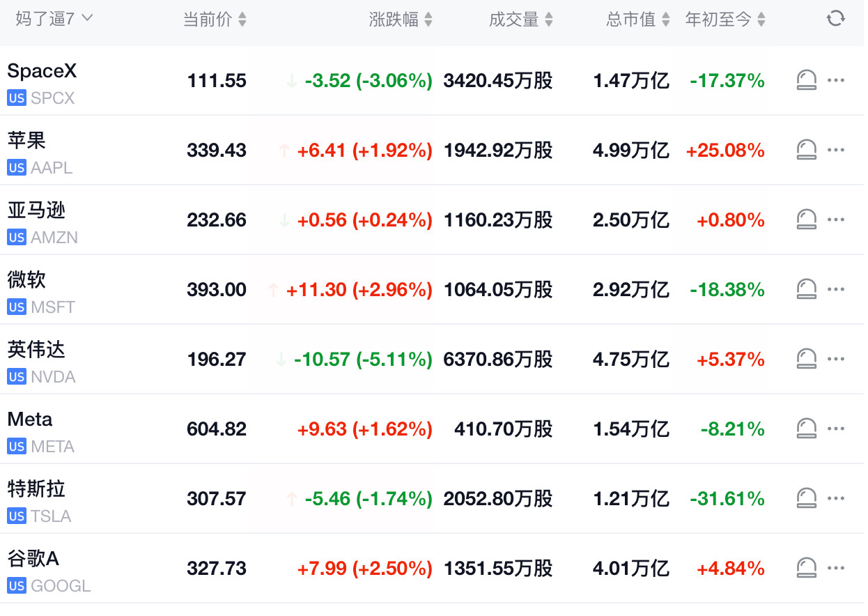Set price alert bell for SpaceX
The image size is (868, 616).
tap(806, 81)
